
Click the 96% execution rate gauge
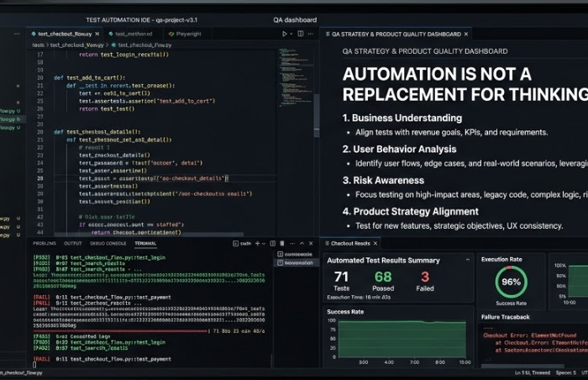point(510,282)
